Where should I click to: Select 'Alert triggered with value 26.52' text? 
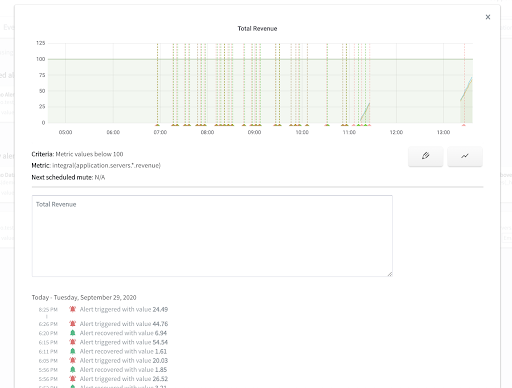pos(124,379)
